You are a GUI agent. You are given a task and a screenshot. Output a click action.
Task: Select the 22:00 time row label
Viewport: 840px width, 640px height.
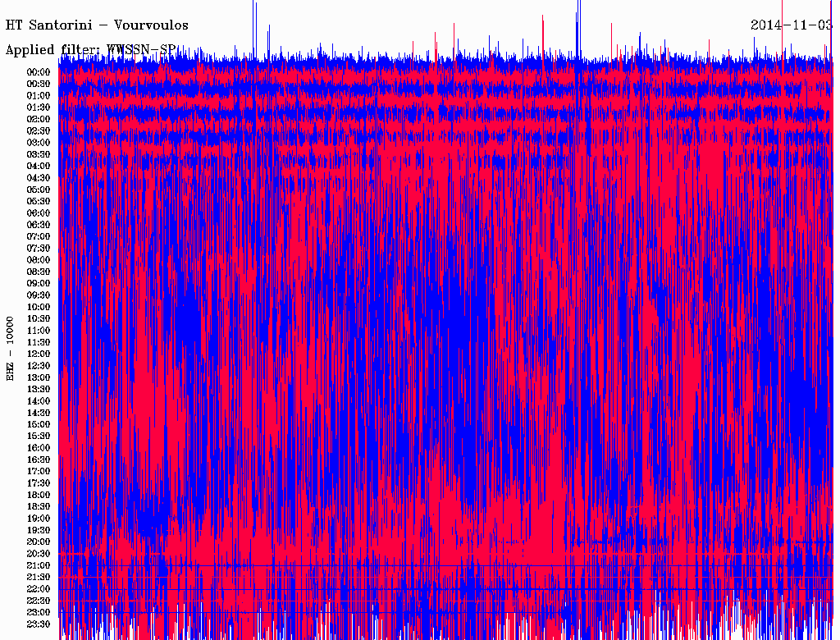[39, 588]
